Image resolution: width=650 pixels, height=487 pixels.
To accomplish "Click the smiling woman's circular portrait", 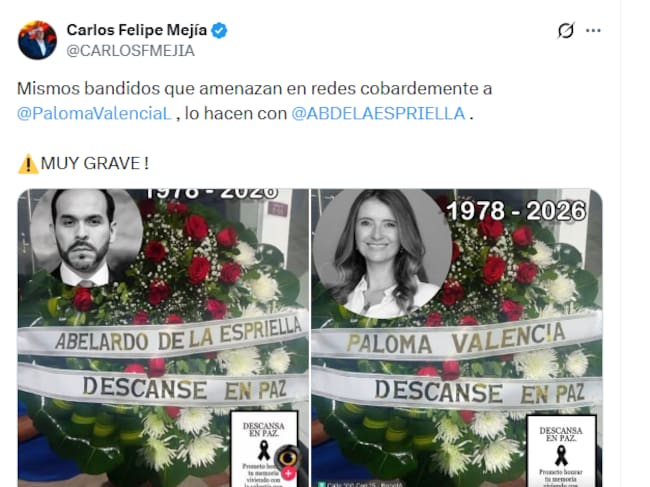I will click(382, 253).
